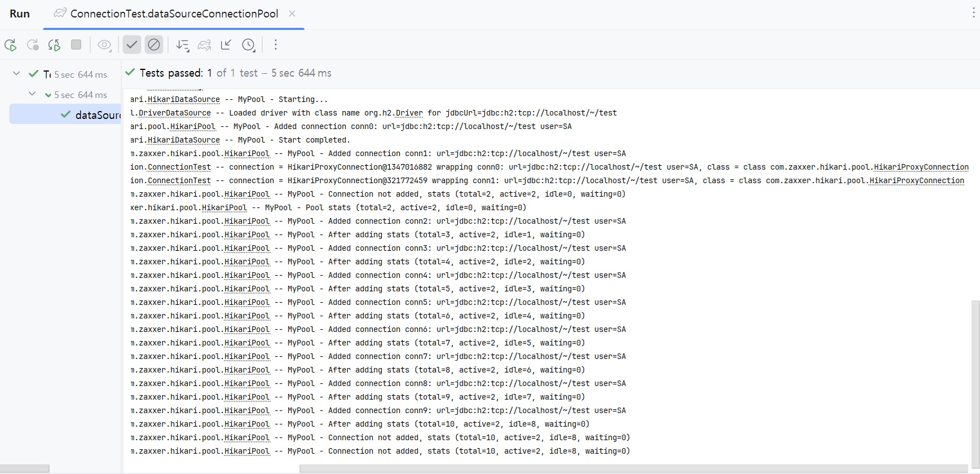Image resolution: width=980 pixels, height=474 pixels.
Task: Open the toolbar's more options menu
Action: tap(276, 45)
